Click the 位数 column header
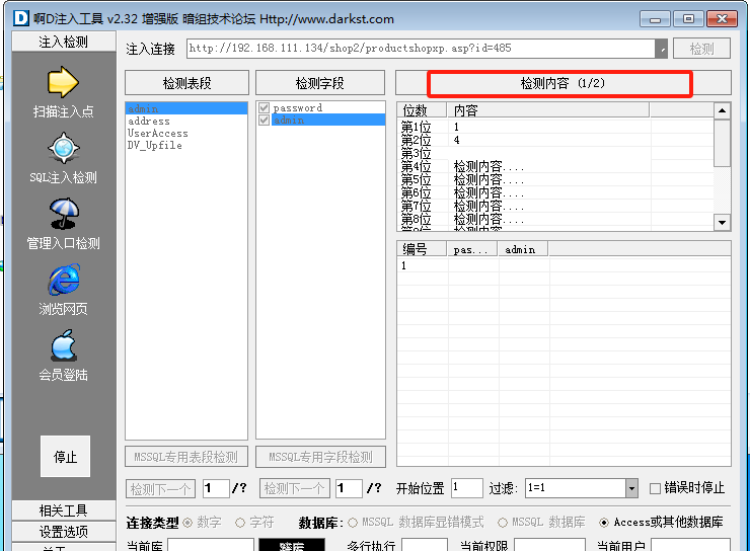The height and width of the screenshot is (551, 750). coord(422,110)
